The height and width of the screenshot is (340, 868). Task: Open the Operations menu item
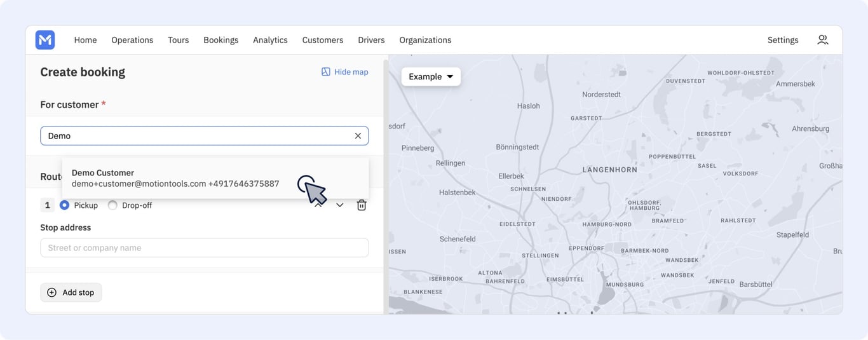132,40
